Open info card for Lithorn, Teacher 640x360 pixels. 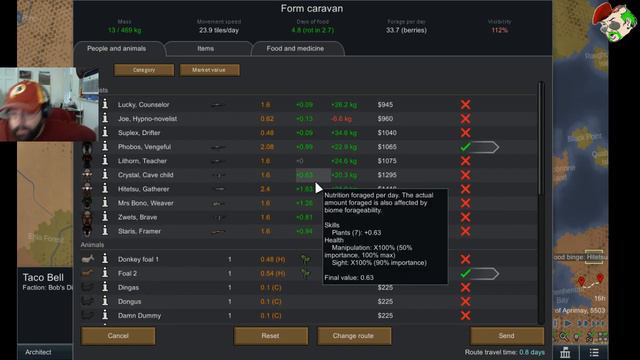click(x=105, y=160)
